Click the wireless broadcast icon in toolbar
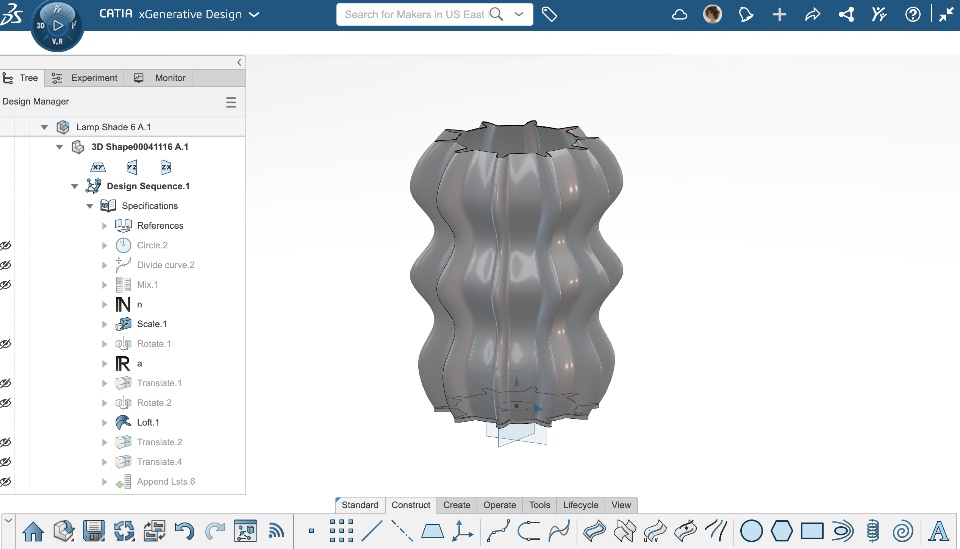This screenshot has height=549, width=960. (276, 531)
